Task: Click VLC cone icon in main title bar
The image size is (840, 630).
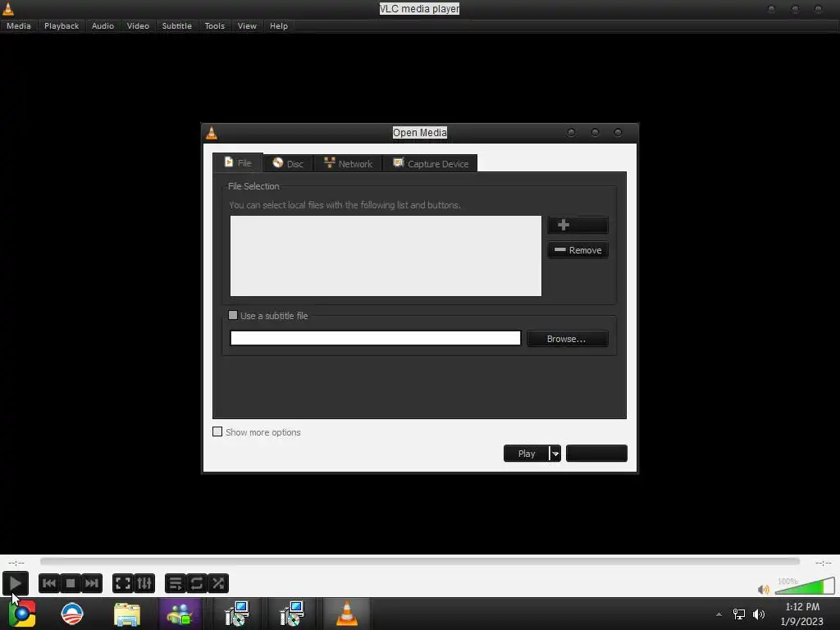Action: tap(8, 8)
